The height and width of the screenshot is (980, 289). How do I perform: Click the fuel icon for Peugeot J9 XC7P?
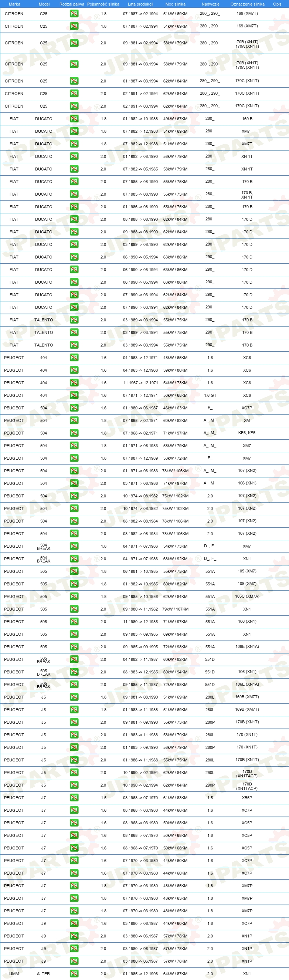(74, 923)
